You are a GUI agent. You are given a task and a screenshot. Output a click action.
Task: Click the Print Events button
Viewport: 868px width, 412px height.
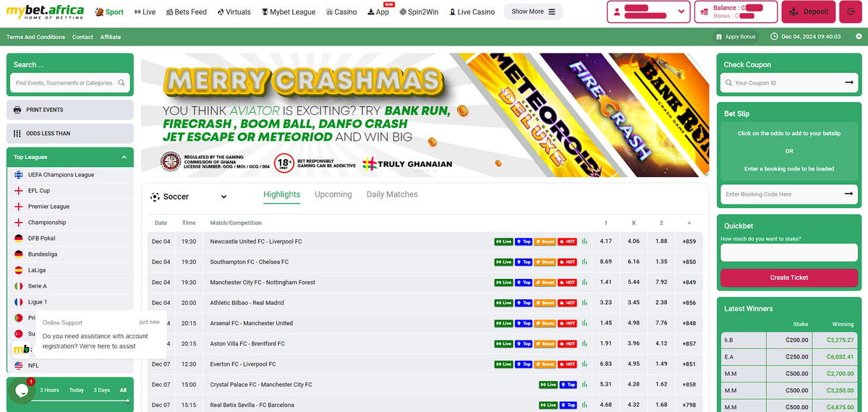click(x=70, y=110)
